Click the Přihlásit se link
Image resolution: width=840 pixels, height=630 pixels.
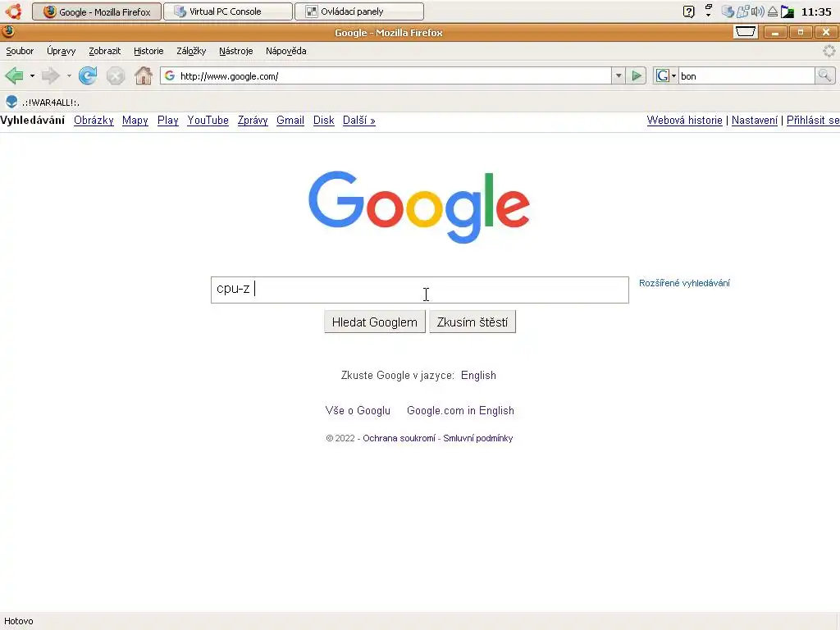coord(813,120)
